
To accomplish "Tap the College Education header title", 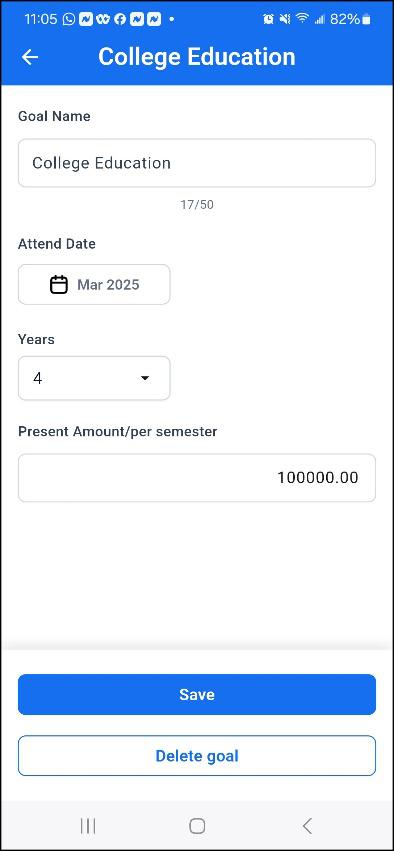I will click(x=197, y=57).
